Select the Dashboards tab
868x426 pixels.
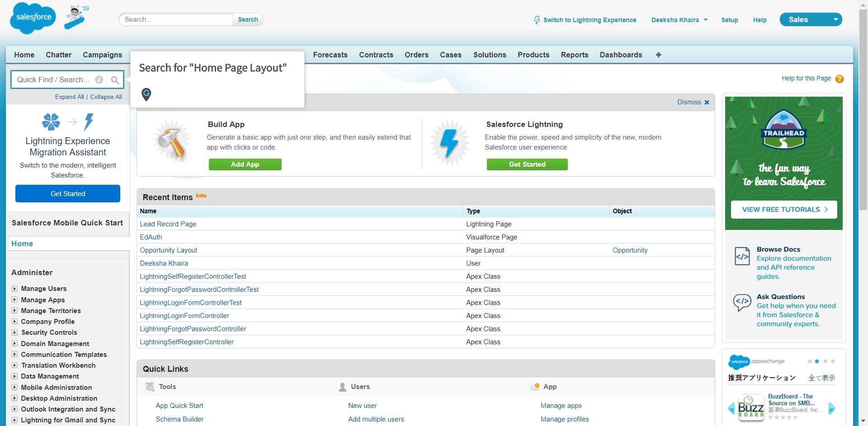(x=621, y=55)
